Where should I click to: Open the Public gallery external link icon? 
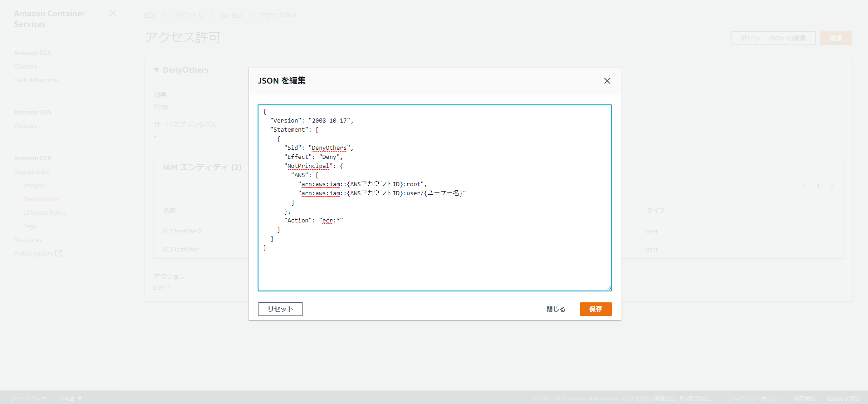click(x=59, y=253)
